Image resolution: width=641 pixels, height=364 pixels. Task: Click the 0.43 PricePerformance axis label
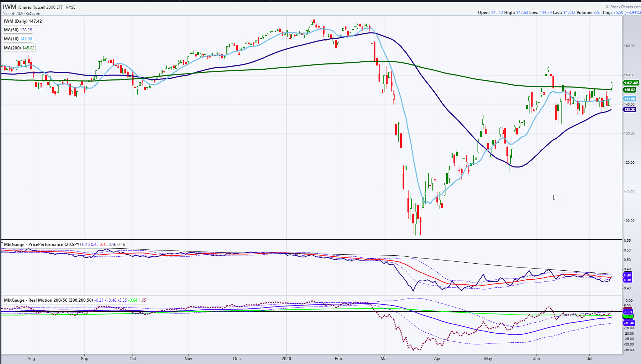point(627,288)
